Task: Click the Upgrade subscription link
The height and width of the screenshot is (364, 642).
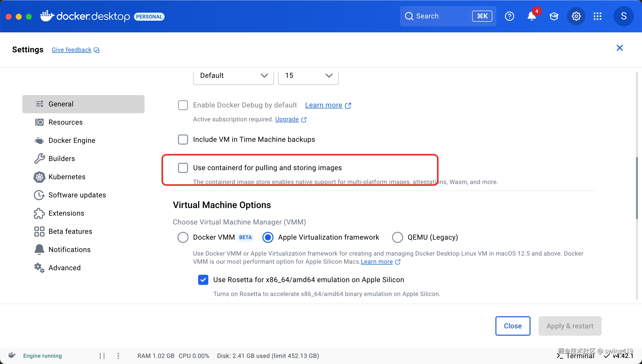Action: click(x=287, y=119)
